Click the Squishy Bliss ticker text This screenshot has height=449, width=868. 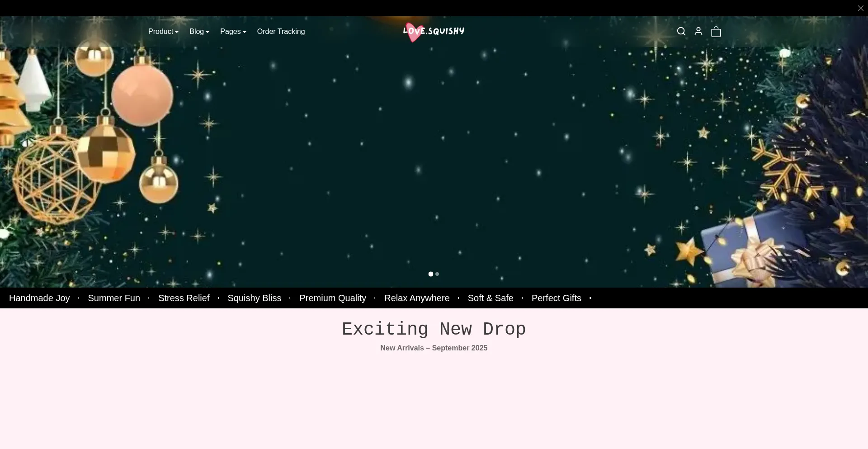pyautogui.click(x=254, y=298)
